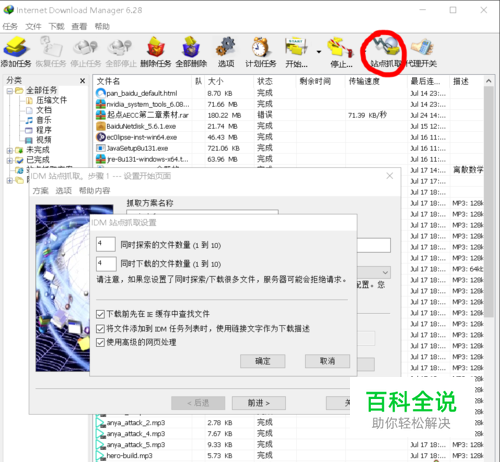Click the 同时下载的文件数量 input field
Screen dimensions: 500x462
(x=106, y=264)
